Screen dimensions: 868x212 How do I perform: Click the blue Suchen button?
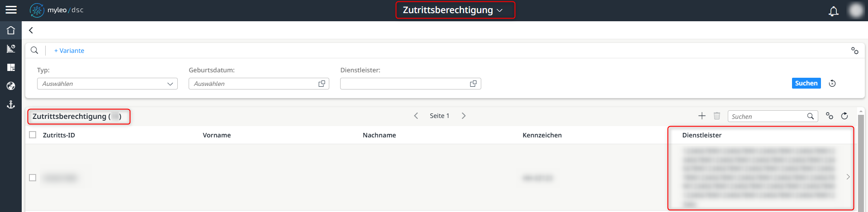pos(806,83)
